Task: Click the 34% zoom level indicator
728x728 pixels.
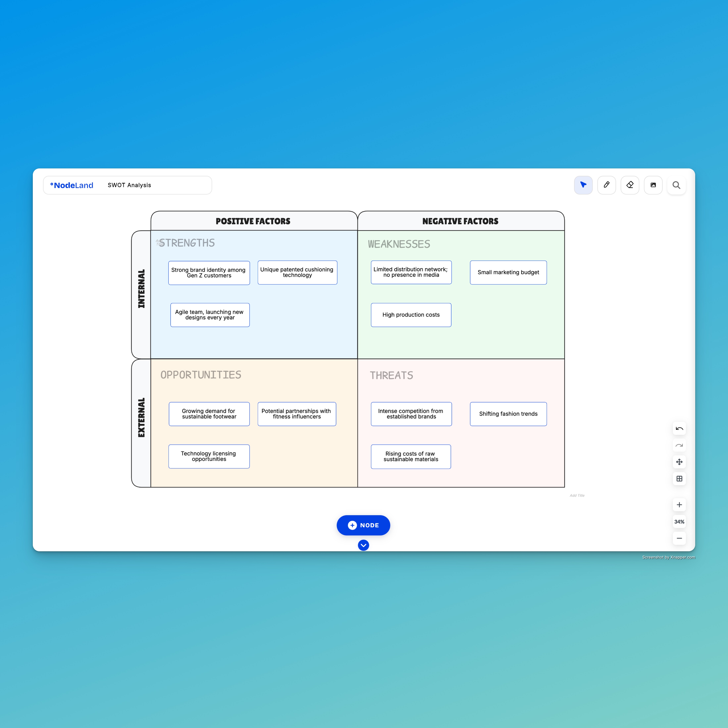Action: (679, 522)
